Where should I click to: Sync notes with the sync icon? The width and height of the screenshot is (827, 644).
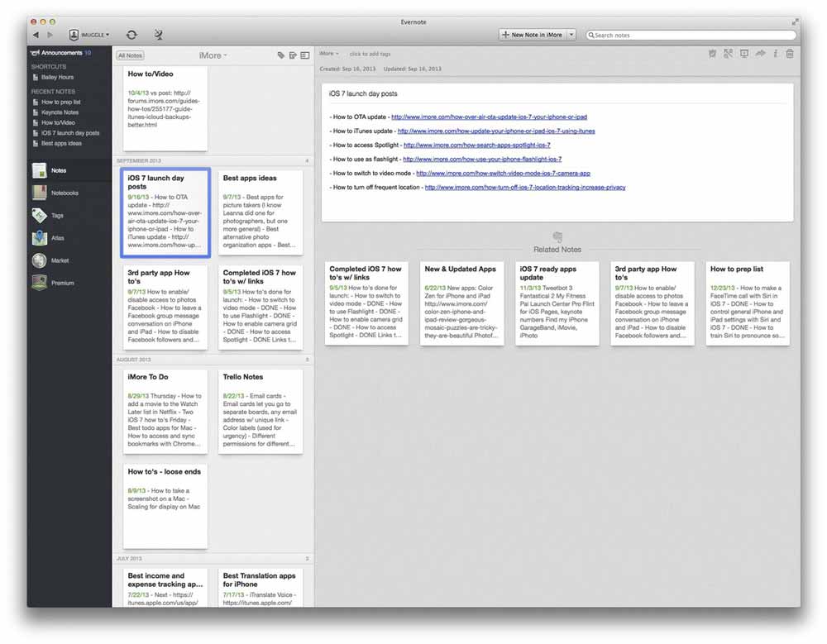tap(131, 35)
